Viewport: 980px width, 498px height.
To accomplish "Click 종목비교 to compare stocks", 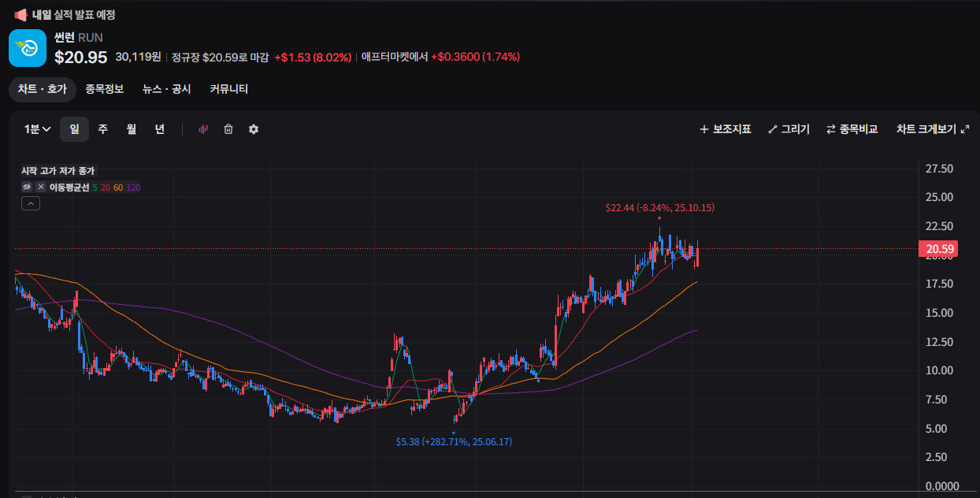I will click(x=852, y=129).
